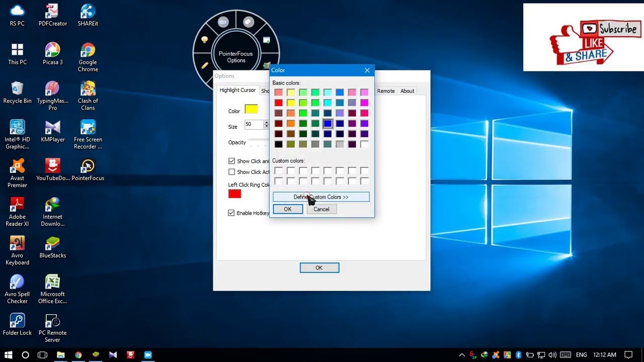This screenshot has height=362, width=644.
Task: Activate the pencil annotation tool in wheel
Action: 205,65
